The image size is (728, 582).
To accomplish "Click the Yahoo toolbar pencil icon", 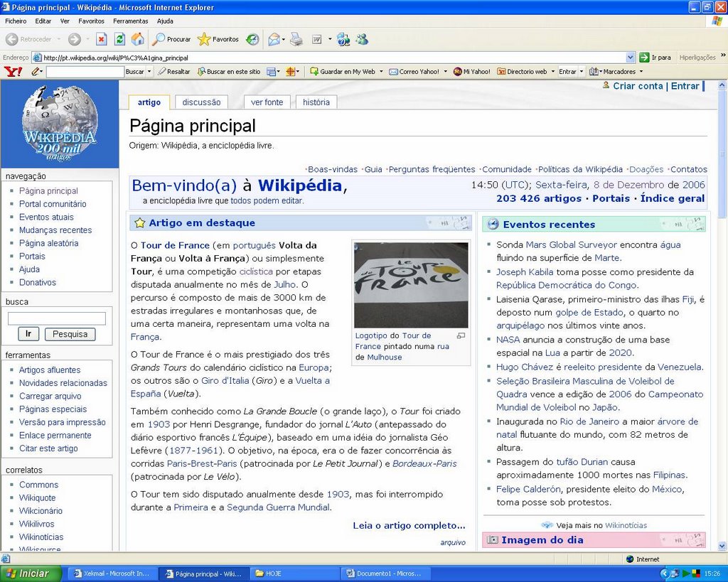I will pos(36,72).
